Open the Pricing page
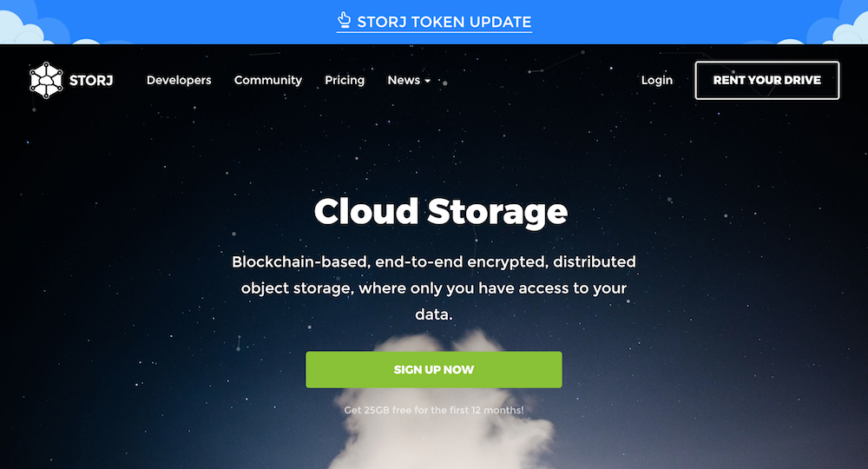 tap(345, 80)
